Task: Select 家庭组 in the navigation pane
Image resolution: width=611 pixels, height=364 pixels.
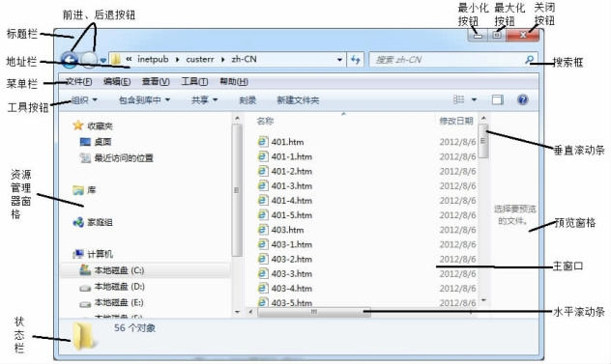Action: click(100, 222)
